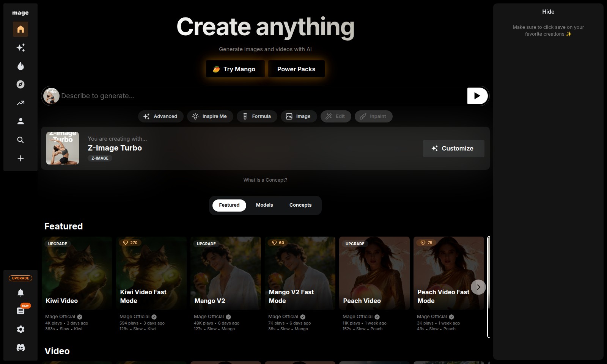Click the '49K plays • 6 days ago' text
The image size is (607, 364).
(217, 323)
